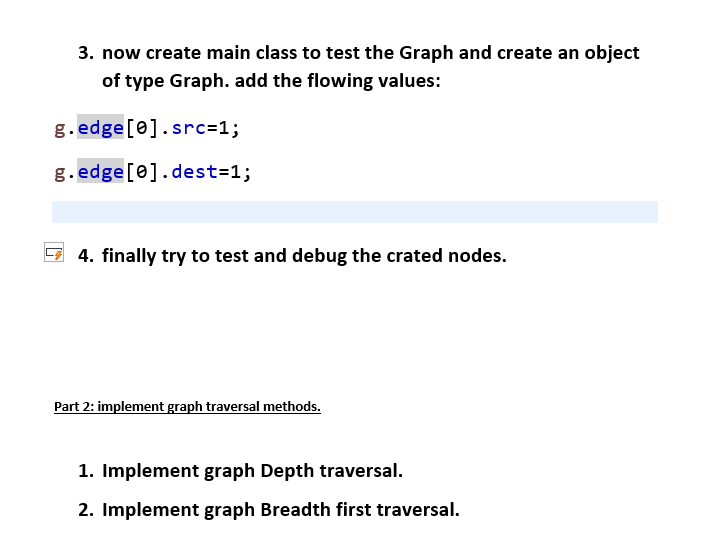
Task: Select list number "2." before Breadth first traversal
Action: pyautogui.click(x=86, y=510)
